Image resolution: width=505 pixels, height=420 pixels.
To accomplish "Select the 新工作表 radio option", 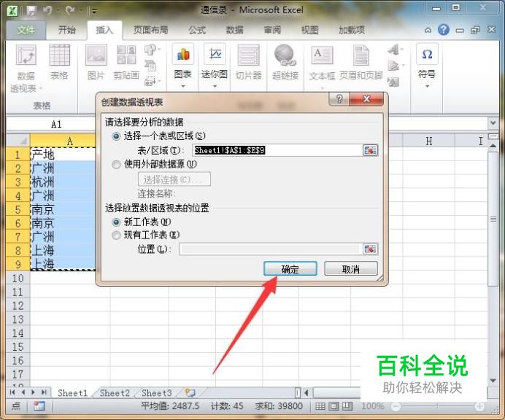I will coord(116,222).
